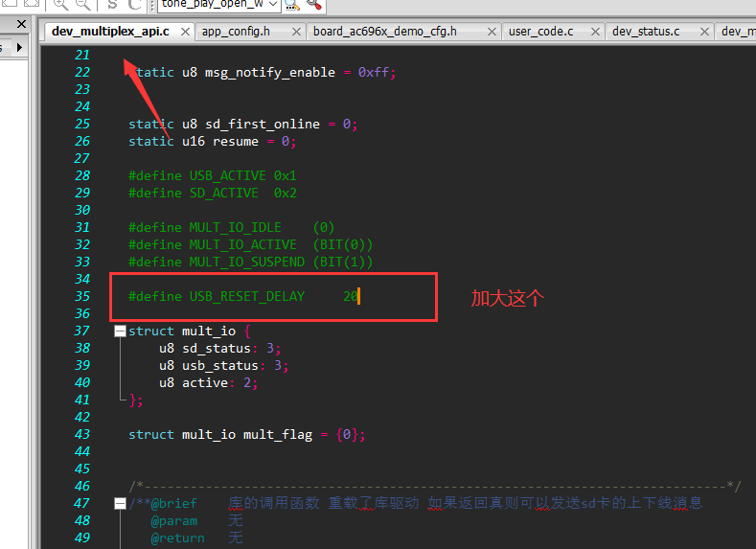
Task: Click the SD_ACTIVE macro name
Action: pos(223,194)
